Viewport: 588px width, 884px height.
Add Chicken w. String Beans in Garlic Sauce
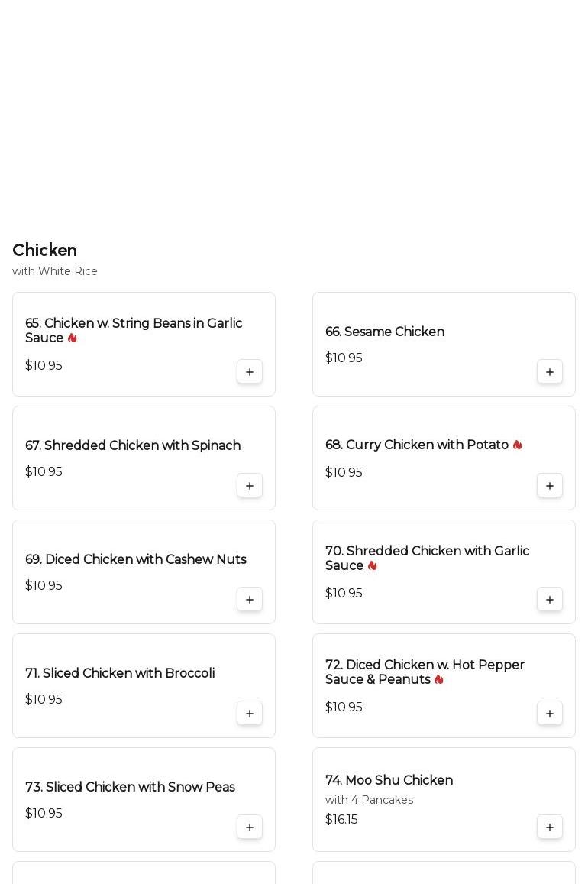pyautogui.click(x=250, y=372)
